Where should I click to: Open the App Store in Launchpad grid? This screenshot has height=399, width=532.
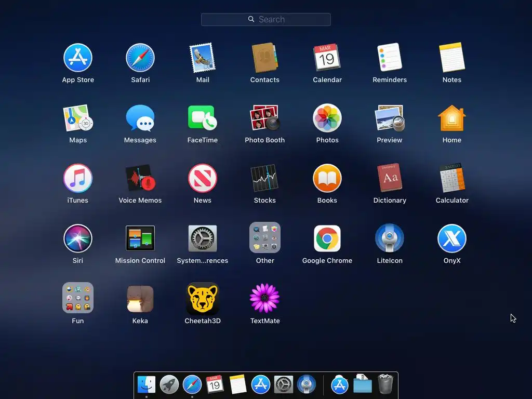[78, 58]
